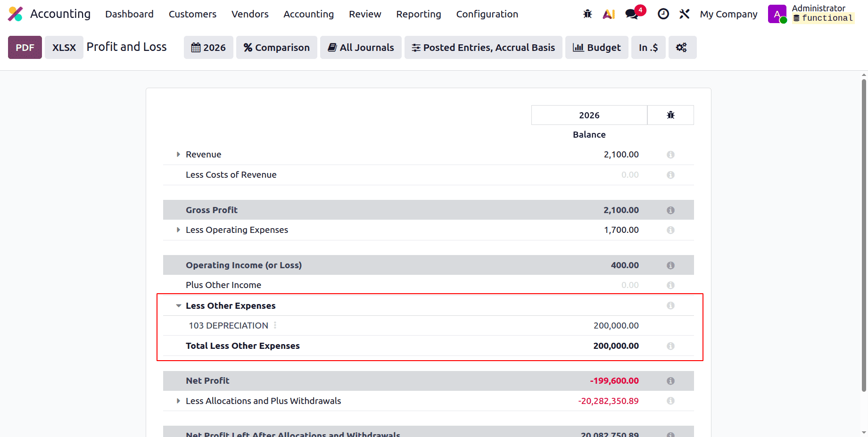Show info for Operating Income (or Loss)

pos(670,265)
